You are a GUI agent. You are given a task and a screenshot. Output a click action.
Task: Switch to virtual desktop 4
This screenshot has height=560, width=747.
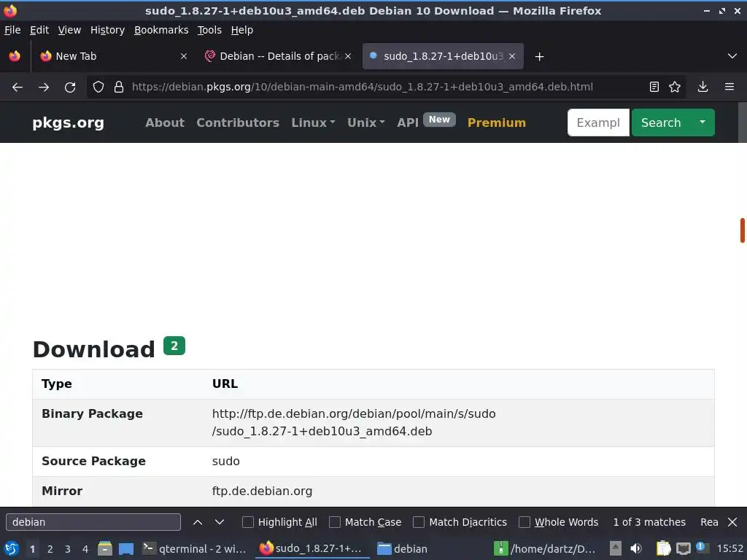pos(85,548)
